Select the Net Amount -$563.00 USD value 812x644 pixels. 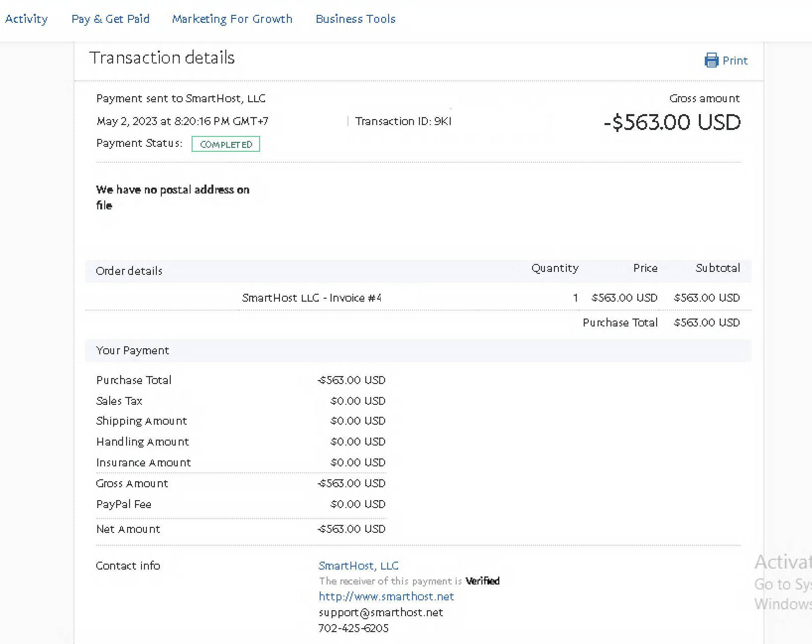pos(351,529)
